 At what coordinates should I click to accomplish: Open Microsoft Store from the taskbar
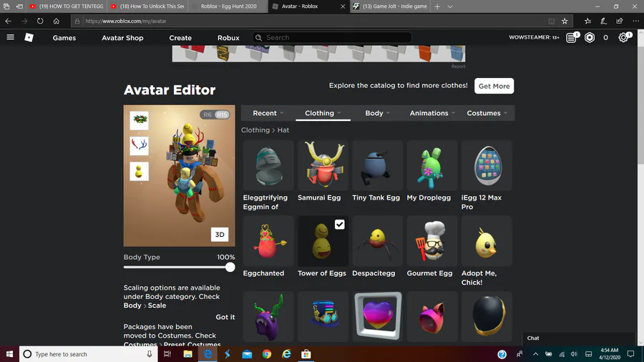306,354
